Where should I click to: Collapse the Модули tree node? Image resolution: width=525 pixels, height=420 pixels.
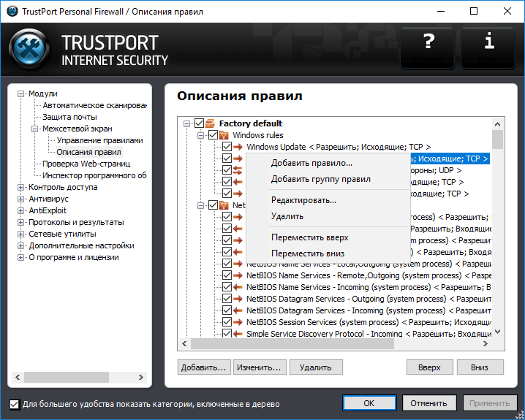(x=20, y=94)
